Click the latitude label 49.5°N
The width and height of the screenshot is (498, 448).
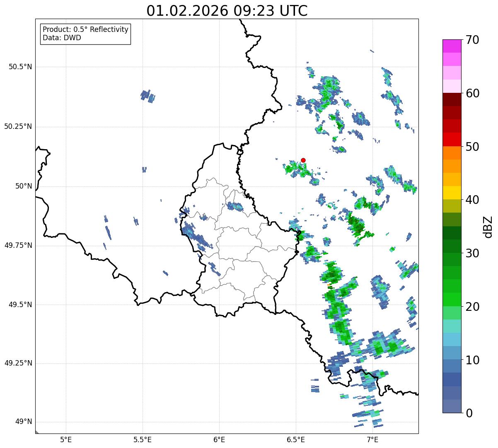point(20,305)
